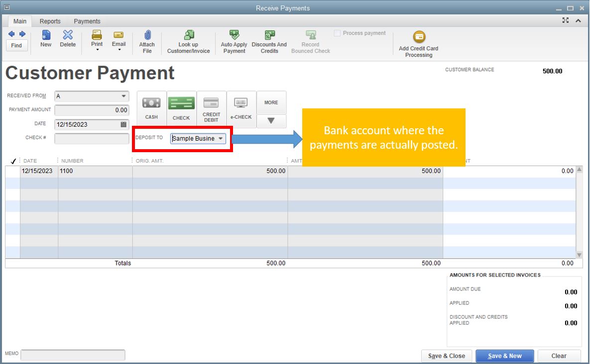The width and height of the screenshot is (591, 364).
Task: Toggle the select-all checkmark column header
Action: tap(13, 161)
